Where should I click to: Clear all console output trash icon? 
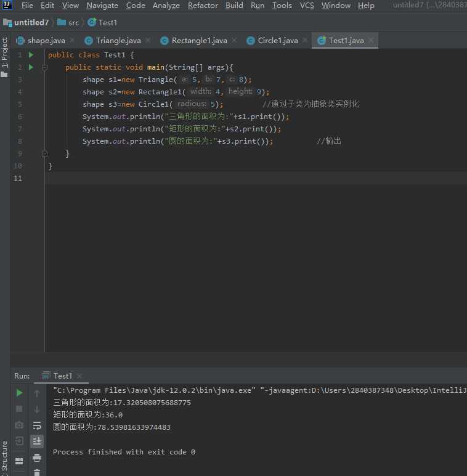(x=37, y=472)
